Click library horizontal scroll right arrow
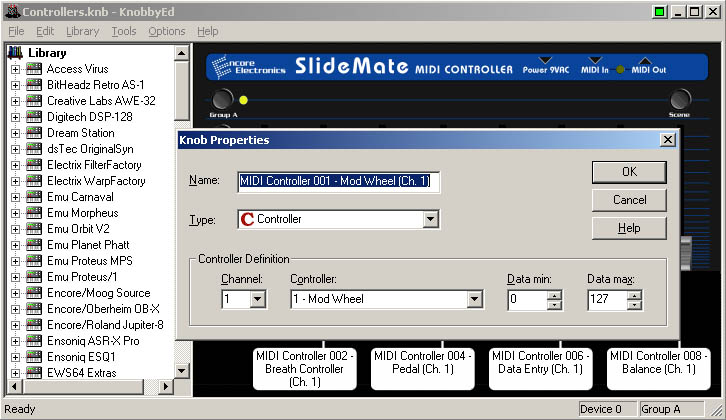 [x=165, y=386]
